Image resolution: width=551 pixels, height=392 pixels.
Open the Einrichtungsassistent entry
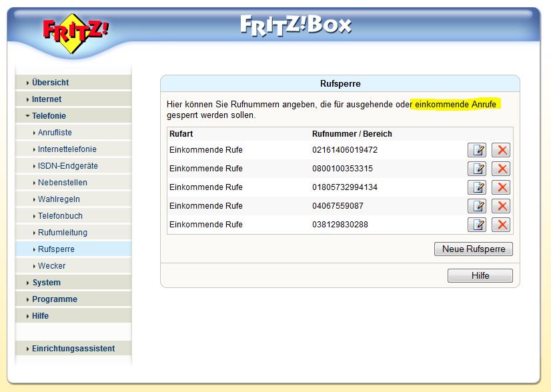73,349
